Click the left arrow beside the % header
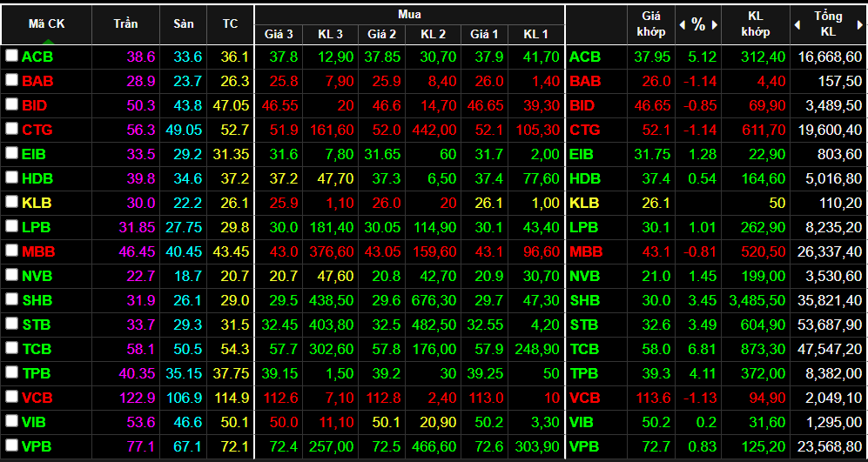868x462 pixels. click(682, 25)
